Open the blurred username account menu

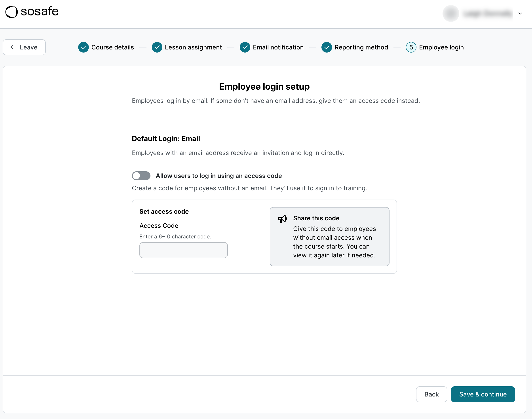488,13
